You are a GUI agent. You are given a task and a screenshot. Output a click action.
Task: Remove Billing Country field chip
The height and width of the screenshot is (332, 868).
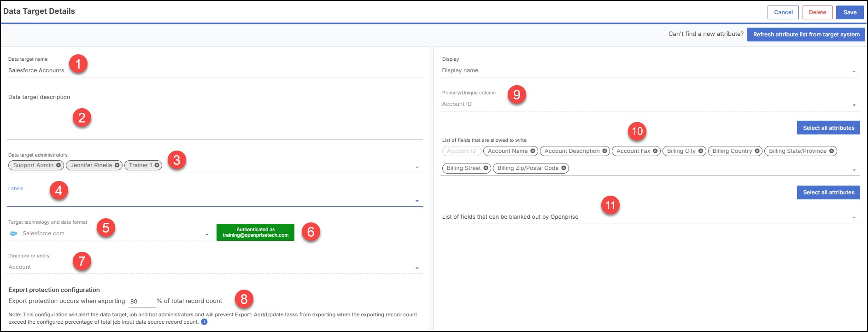pyautogui.click(x=757, y=151)
